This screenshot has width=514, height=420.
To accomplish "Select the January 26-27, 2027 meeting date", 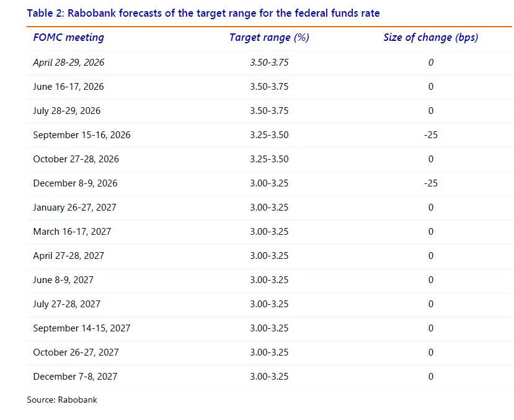I will (x=74, y=208).
